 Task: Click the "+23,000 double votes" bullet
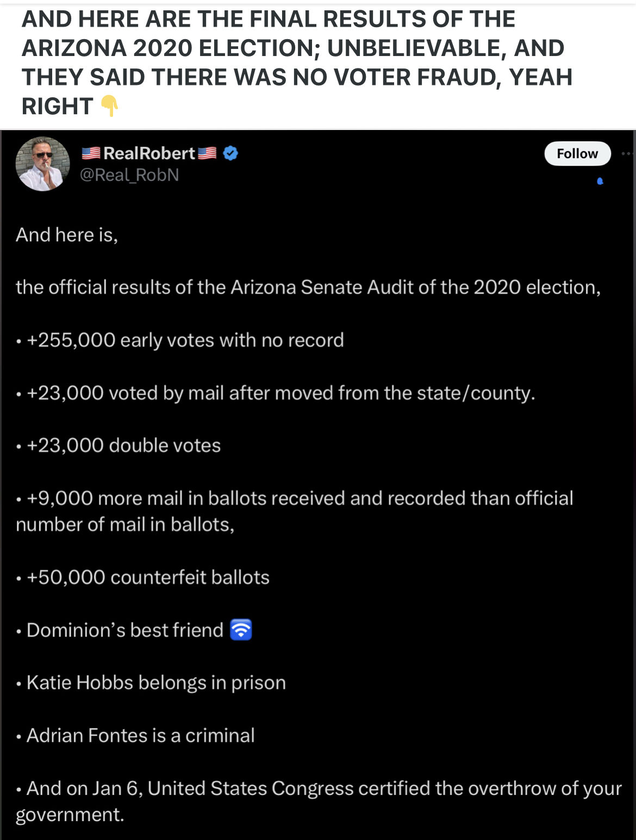[x=123, y=446]
